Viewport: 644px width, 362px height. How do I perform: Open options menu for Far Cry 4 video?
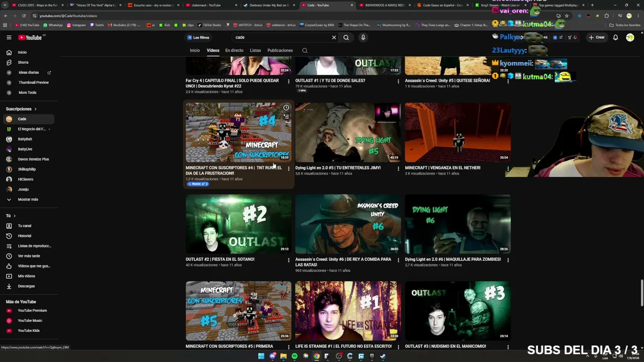[x=288, y=81]
